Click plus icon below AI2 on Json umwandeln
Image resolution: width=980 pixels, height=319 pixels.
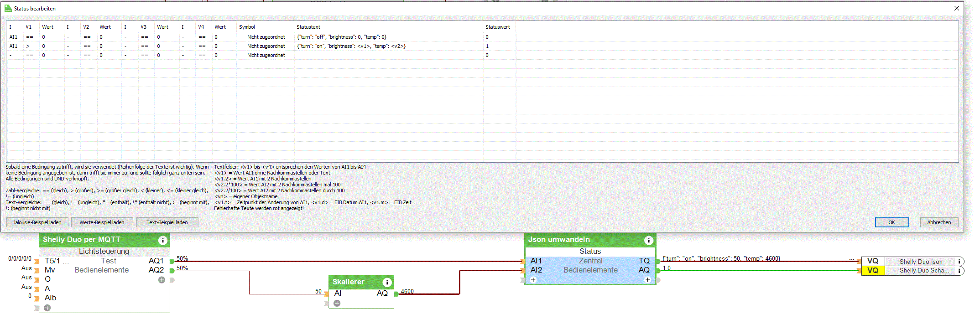tap(533, 280)
